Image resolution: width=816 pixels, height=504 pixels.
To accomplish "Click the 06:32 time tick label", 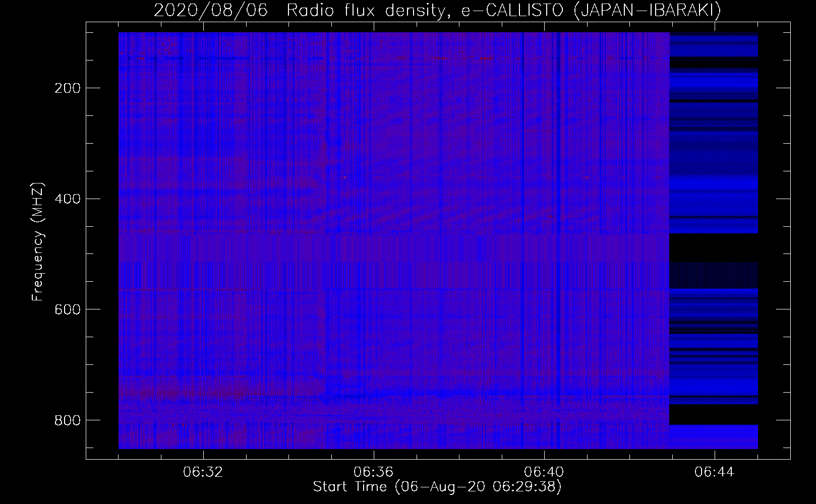I will [203, 472].
